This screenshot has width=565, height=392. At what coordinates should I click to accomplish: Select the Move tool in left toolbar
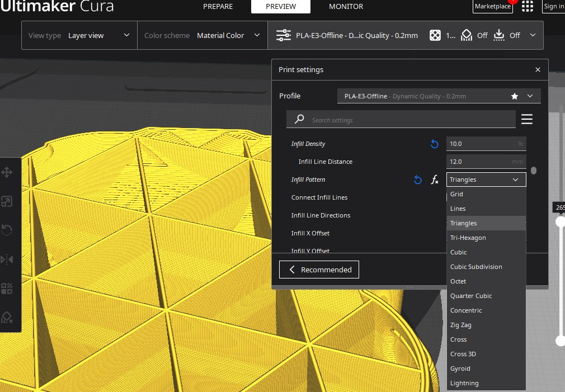pyautogui.click(x=7, y=172)
